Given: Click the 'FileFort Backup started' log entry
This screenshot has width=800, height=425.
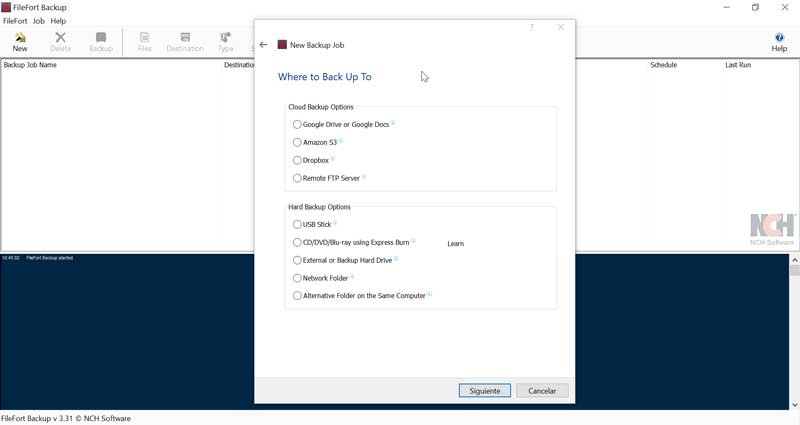Looking at the screenshot, I should click(49, 258).
